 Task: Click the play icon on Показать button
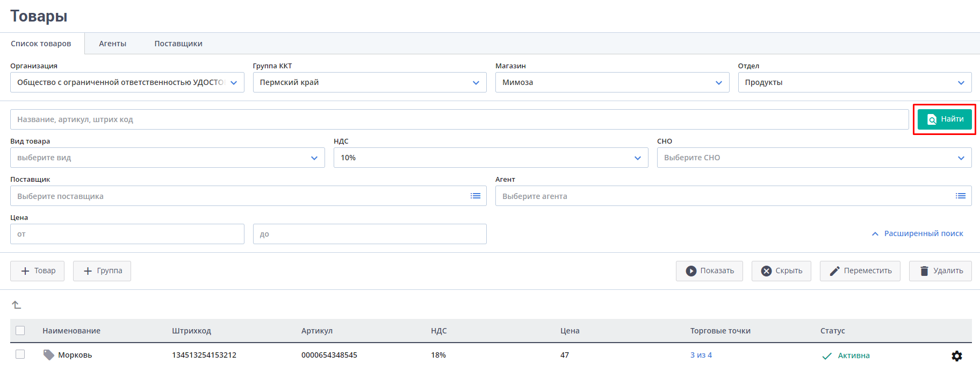(x=691, y=271)
